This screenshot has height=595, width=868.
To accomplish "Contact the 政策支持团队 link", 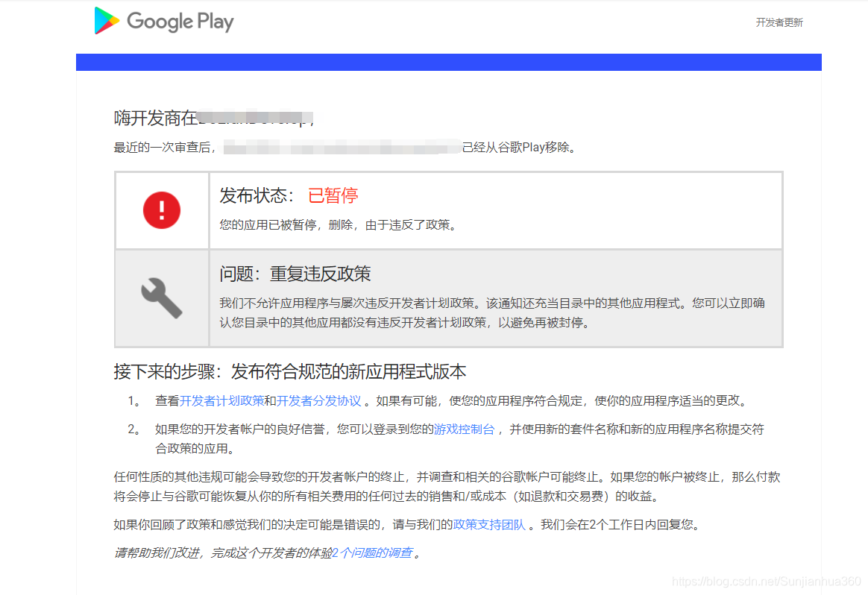I will click(x=489, y=525).
